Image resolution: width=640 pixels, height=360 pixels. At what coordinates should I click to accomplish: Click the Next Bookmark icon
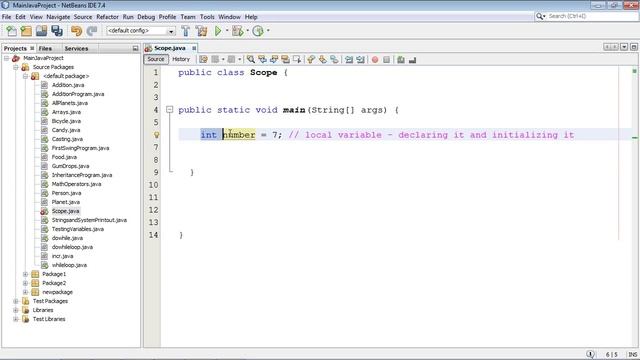[x=322, y=60]
